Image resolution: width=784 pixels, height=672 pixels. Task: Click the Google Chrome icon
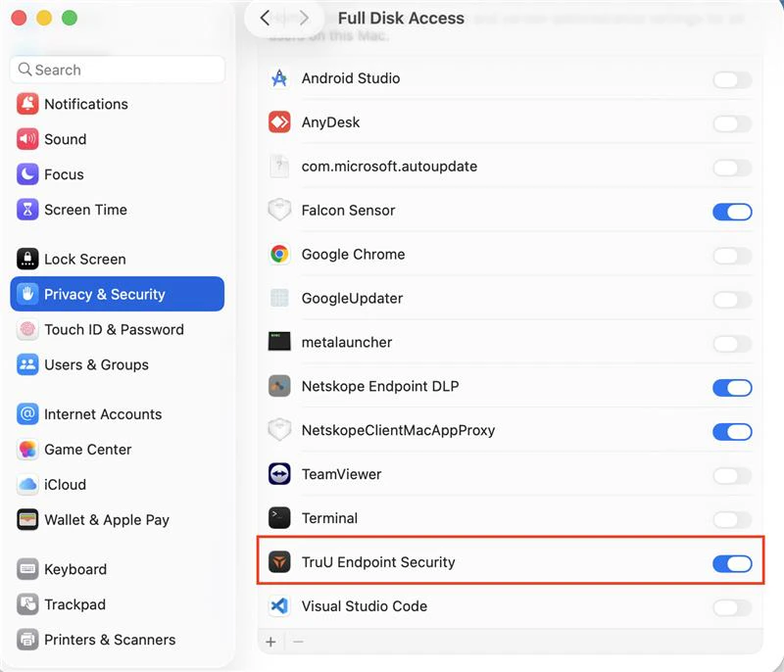click(x=279, y=255)
